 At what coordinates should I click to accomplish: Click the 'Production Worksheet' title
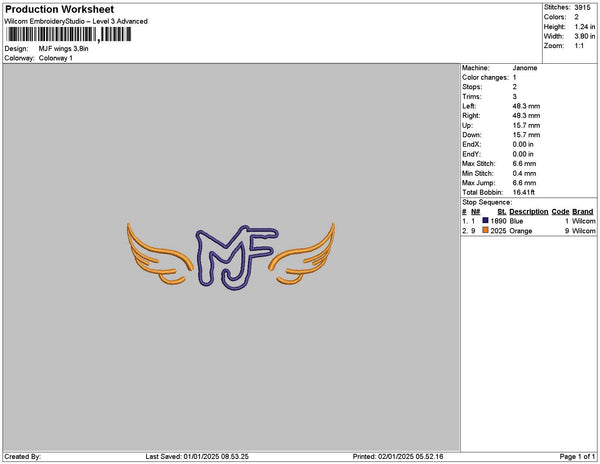point(59,9)
